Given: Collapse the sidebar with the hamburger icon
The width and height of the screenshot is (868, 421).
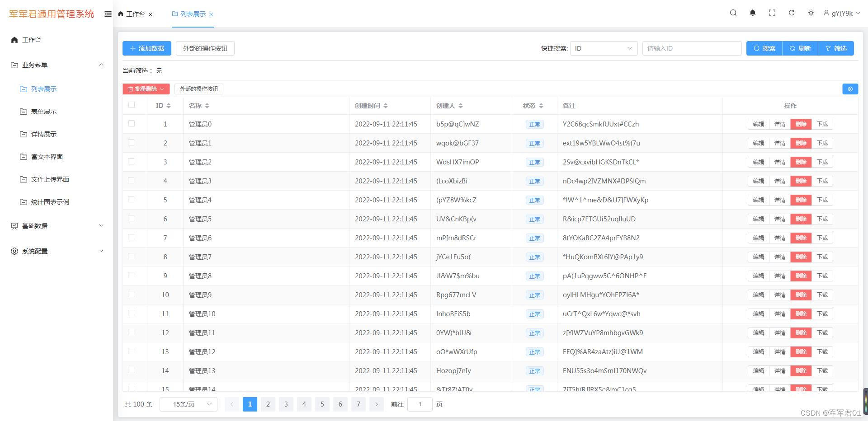Looking at the screenshot, I should [x=108, y=14].
